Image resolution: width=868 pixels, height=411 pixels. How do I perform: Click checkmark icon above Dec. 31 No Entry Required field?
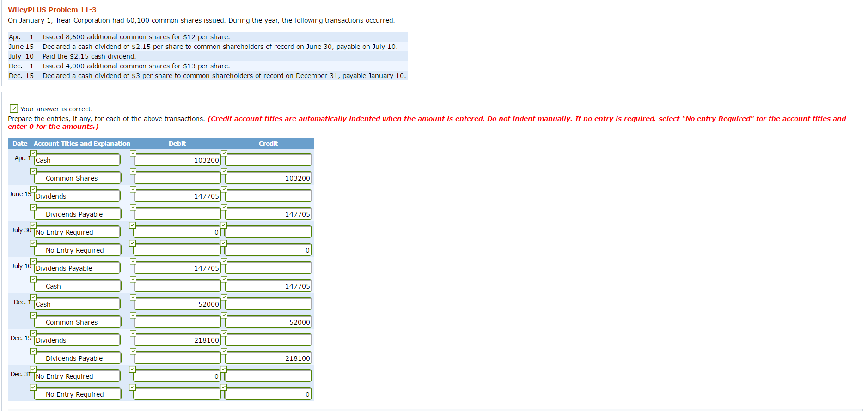click(x=33, y=369)
